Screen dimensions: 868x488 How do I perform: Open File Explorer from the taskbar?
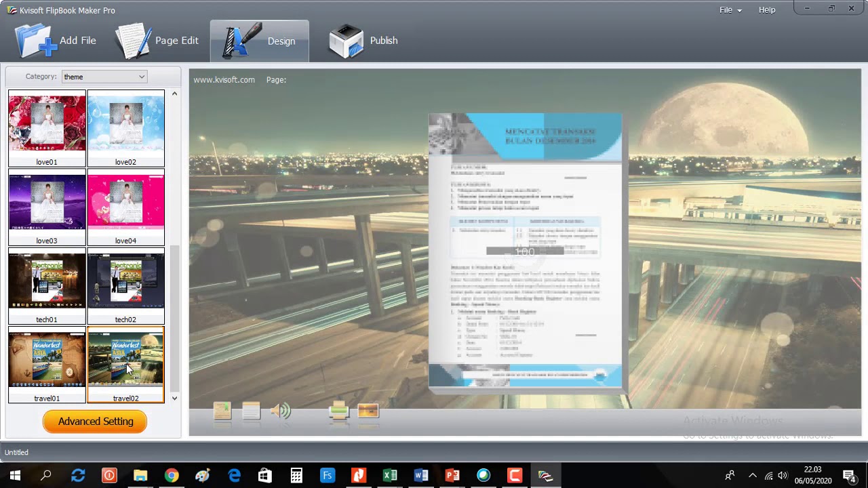coord(140,476)
